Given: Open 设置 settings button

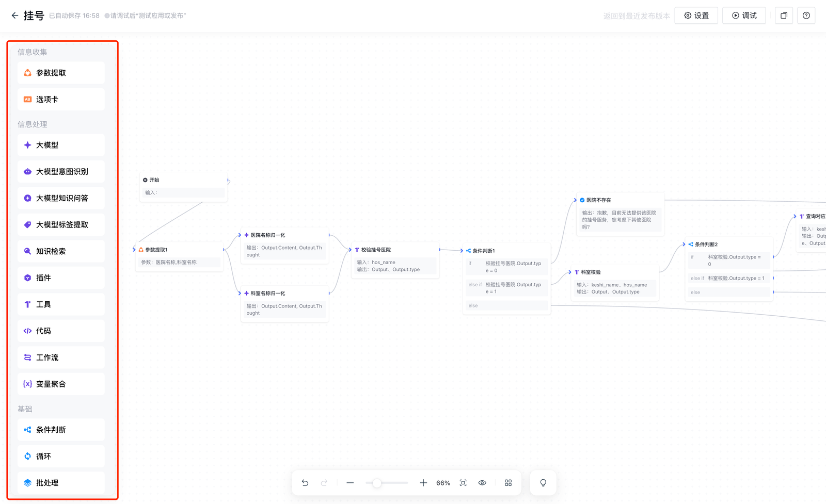Looking at the screenshot, I should (696, 15).
